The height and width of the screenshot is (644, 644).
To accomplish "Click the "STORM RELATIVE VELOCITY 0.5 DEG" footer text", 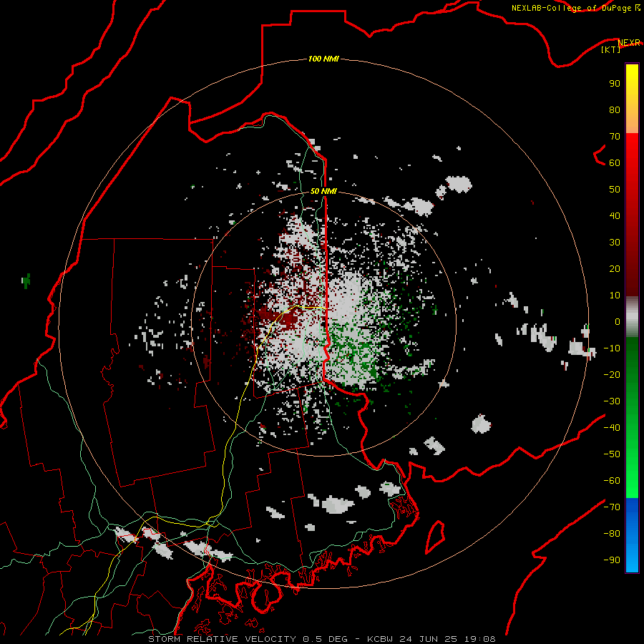I will coord(248,639).
